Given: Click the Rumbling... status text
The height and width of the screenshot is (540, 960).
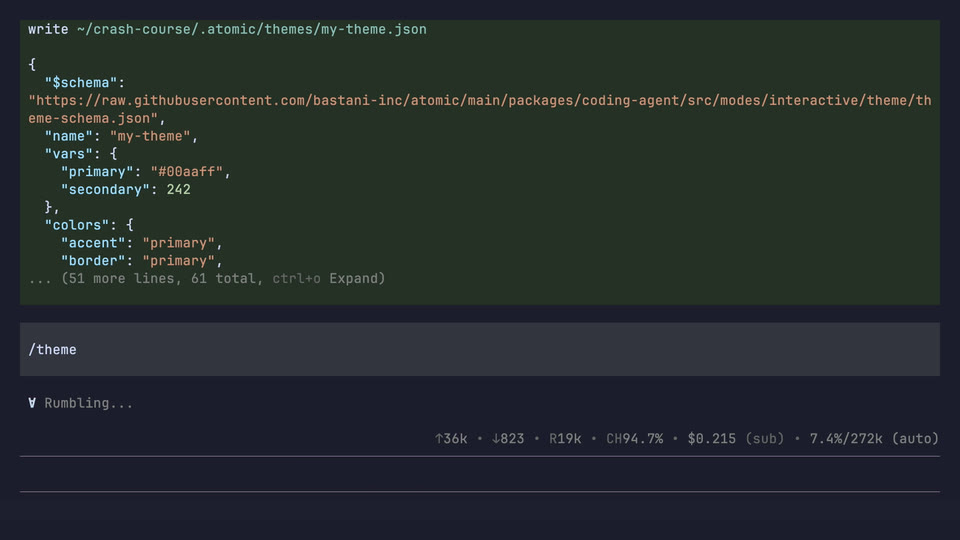Looking at the screenshot, I should click(x=88, y=403).
